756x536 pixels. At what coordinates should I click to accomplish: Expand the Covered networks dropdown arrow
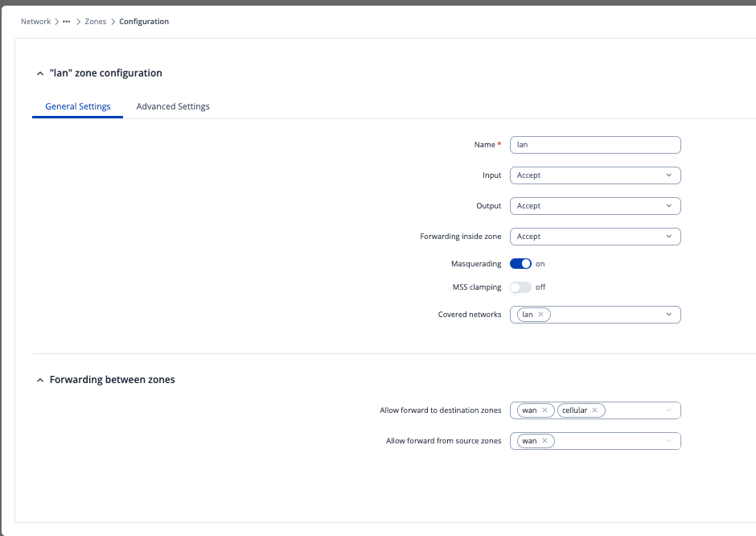pyautogui.click(x=668, y=315)
